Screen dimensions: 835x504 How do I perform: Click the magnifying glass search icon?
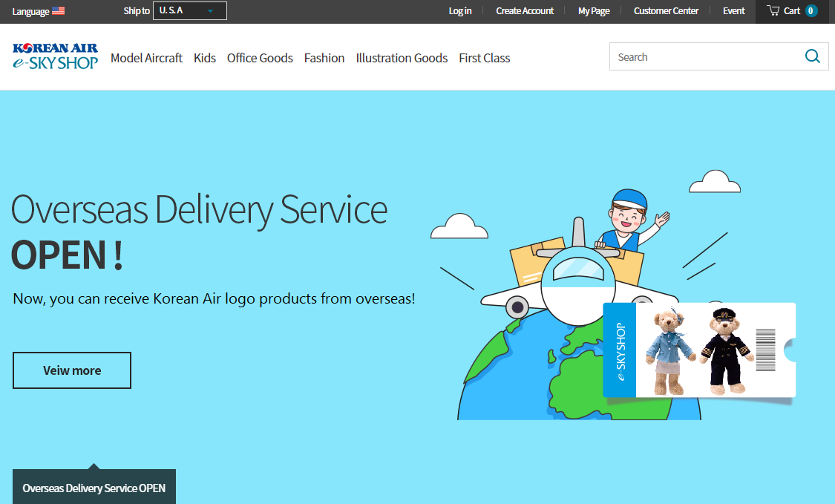[x=813, y=56]
